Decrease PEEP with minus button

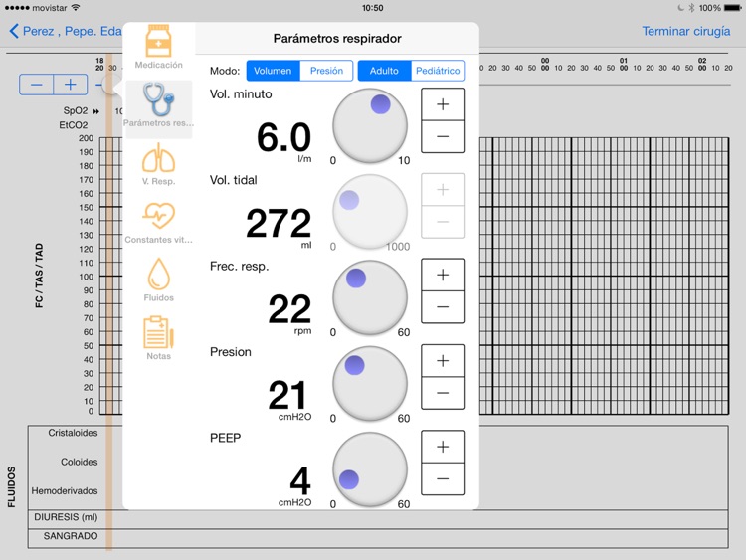pos(443,478)
